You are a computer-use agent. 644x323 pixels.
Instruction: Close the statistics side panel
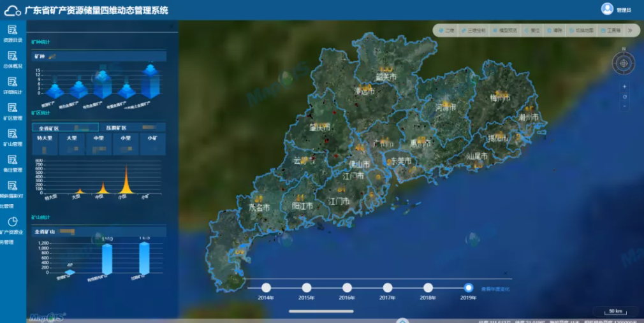(x=172, y=26)
